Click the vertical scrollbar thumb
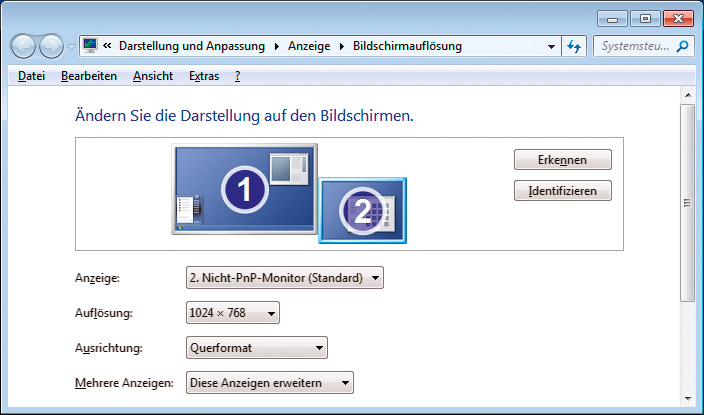This screenshot has height=415, width=704. tap(687, 200)
